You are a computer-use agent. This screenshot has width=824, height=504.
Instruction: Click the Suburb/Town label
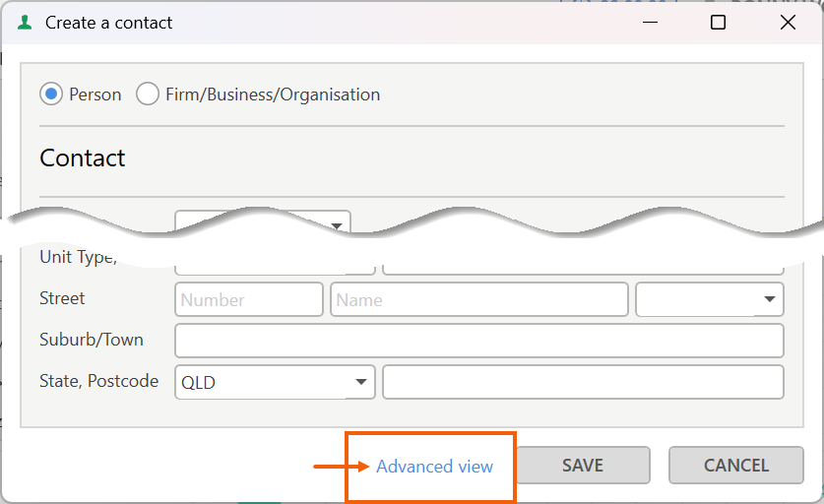[x=92, y=340]
